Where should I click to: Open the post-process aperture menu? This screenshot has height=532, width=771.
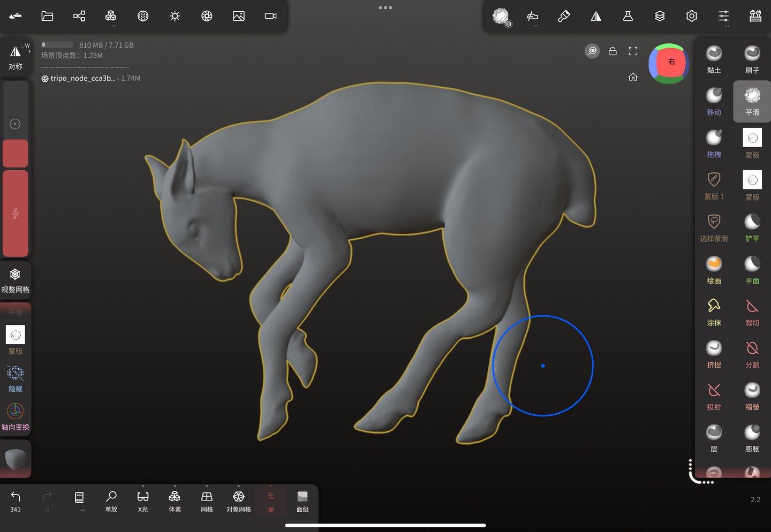tap(207, 16)
